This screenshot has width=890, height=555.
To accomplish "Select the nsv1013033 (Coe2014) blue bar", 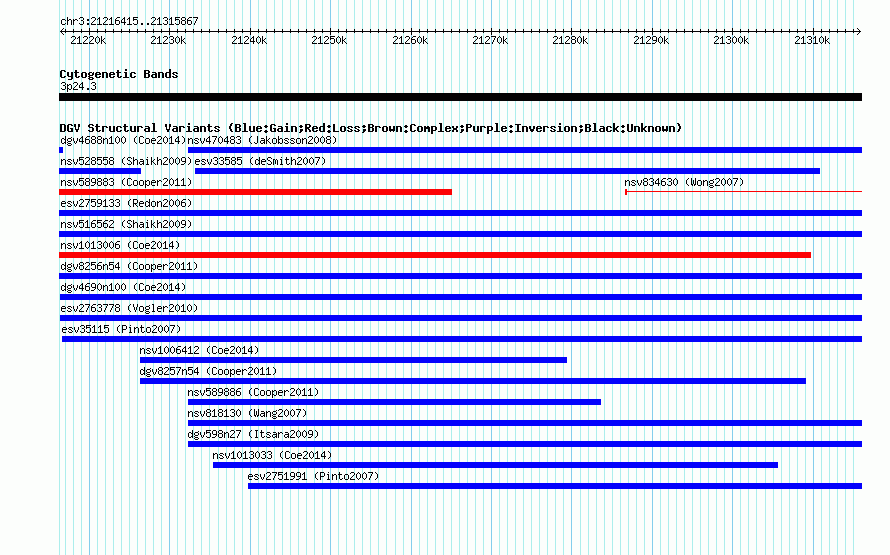I will coord(495,465).
